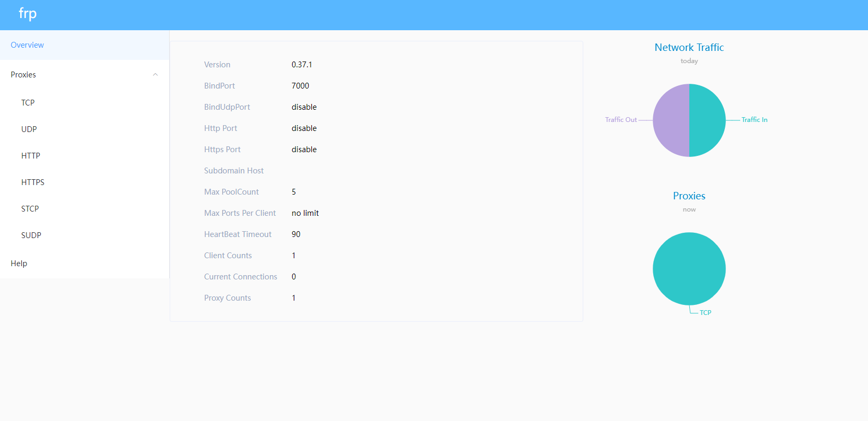
Task: Click the Proxy Counts label
Action: [227, 298]
